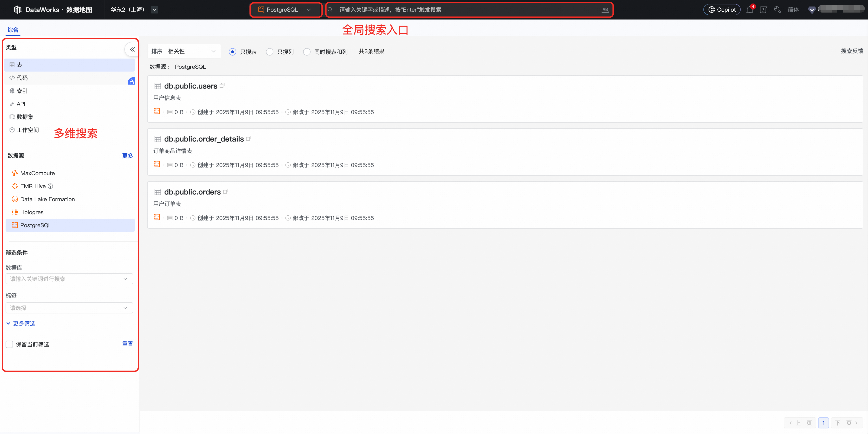Select the 同时搜表和列 radio option
This screenshot has height=434, width=868.
click(x=307, y=52)
